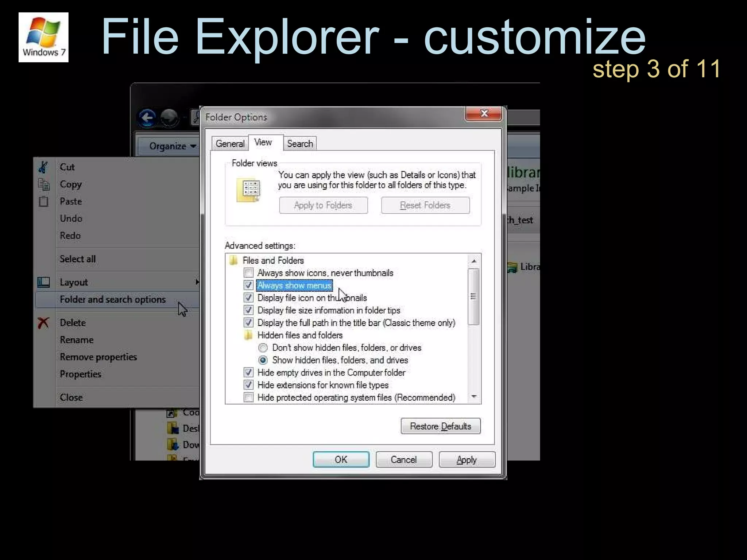Toggle Display file icon on thumbnails

[x=248, y=297]
